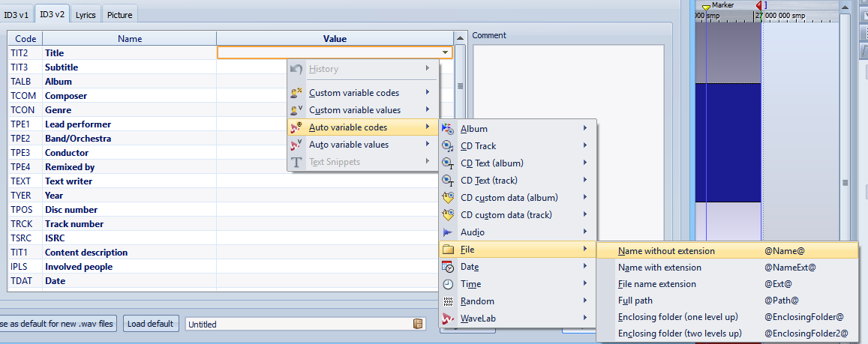Click the yellow marker on timeline
868x344 pixels.
(x=705, y=7)
